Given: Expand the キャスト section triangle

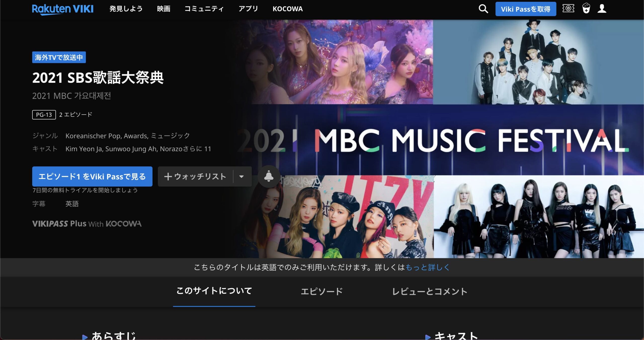Looking at the screenshot, I should pyautogui.click(x=428, y=337).
